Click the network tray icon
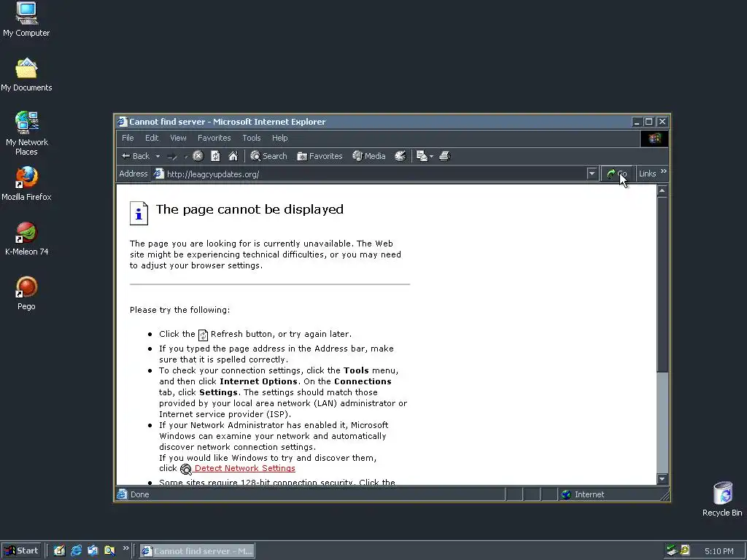 [x=672, y=551]
